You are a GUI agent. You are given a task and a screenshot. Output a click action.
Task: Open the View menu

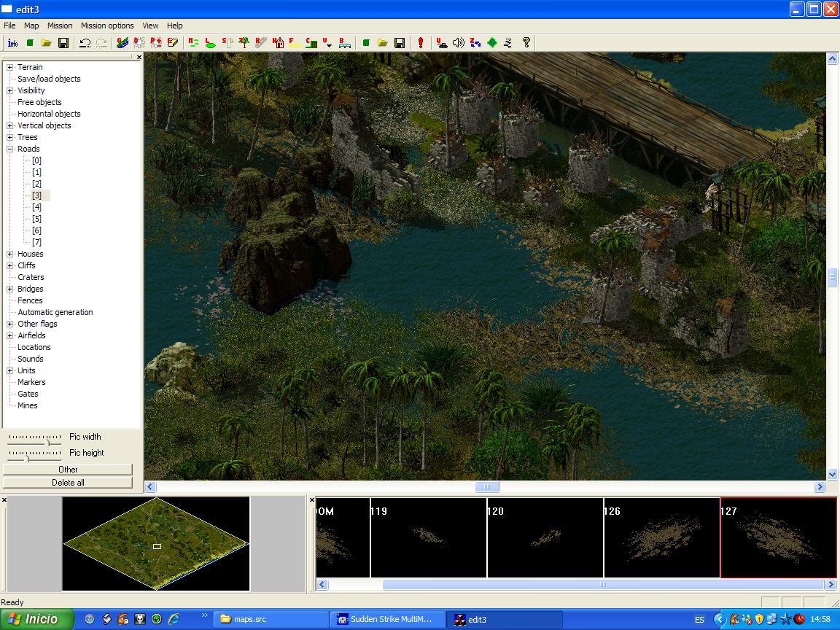coord(150,26)
